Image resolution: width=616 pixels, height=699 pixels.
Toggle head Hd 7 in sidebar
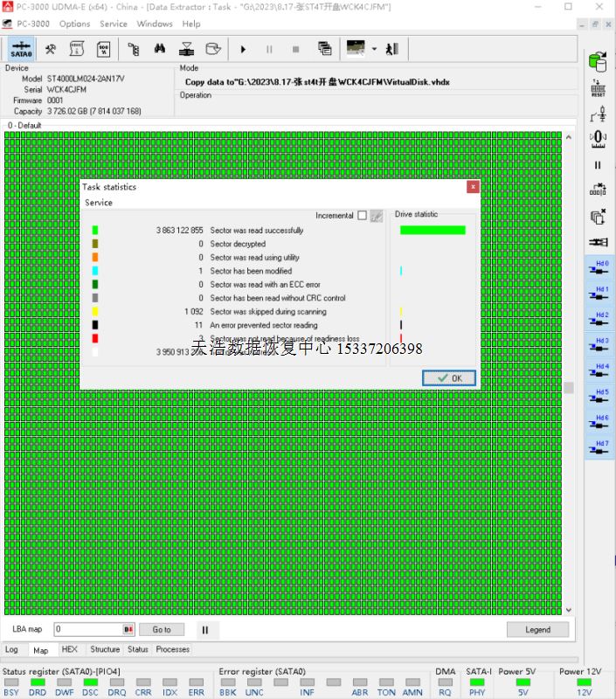(598, 448)
